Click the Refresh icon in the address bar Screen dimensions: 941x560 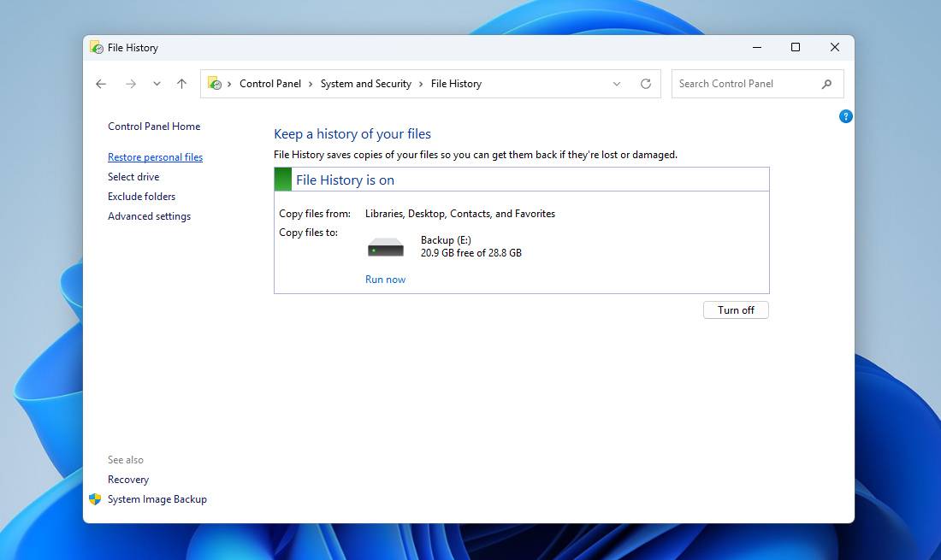(x=646, y=84)
